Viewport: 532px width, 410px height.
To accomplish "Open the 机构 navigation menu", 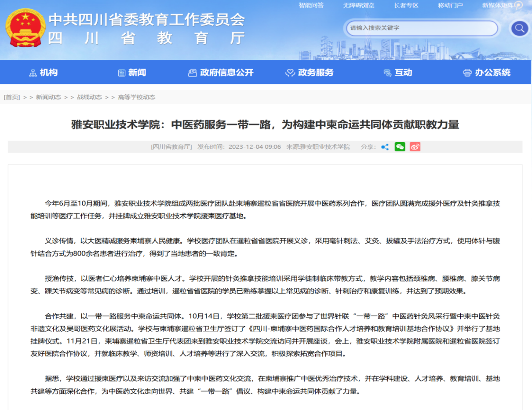I will [43, 73].
